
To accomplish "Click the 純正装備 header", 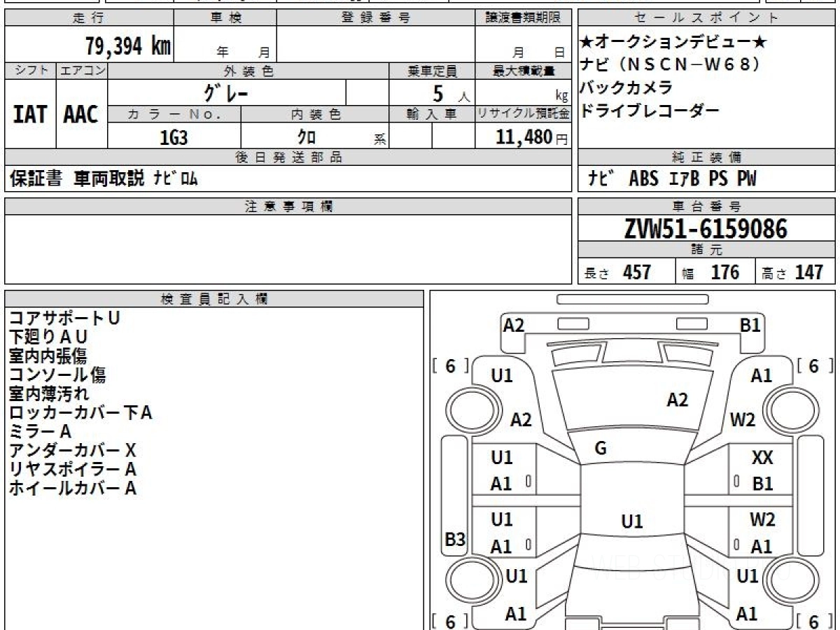I will pos(707,157).
